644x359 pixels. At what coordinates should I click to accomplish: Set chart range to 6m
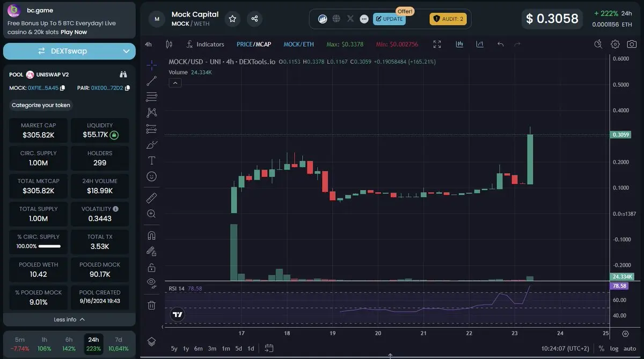(x=198, y=348)
